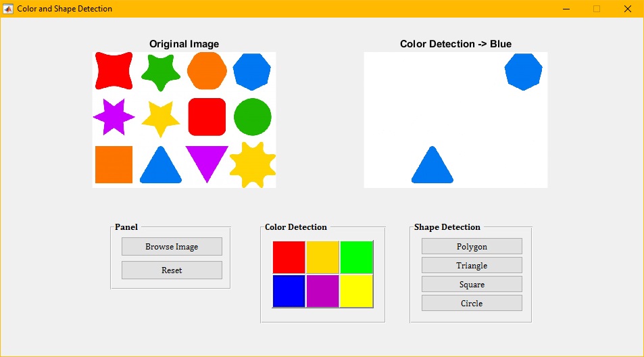Viewport: 644px width, 357px height.
Task: Click the Browse Image button
Action: 172,247
